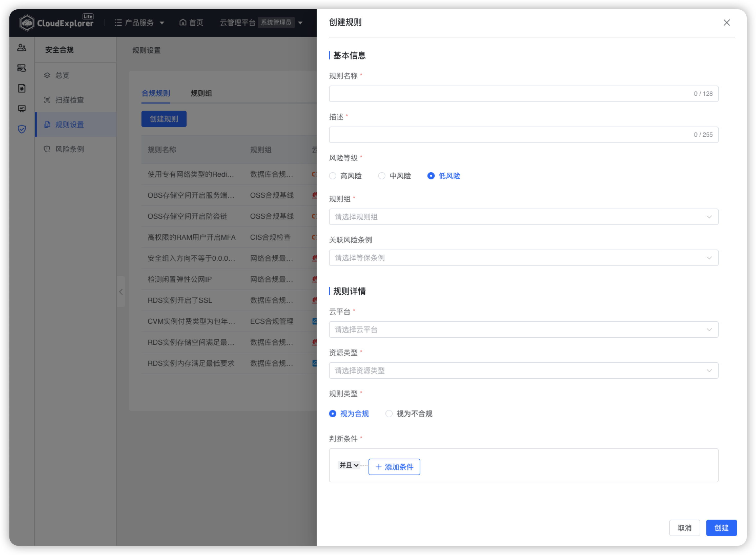Click the ECS合规管理 rule group cell
756x555 pixels.
[272, 321]
